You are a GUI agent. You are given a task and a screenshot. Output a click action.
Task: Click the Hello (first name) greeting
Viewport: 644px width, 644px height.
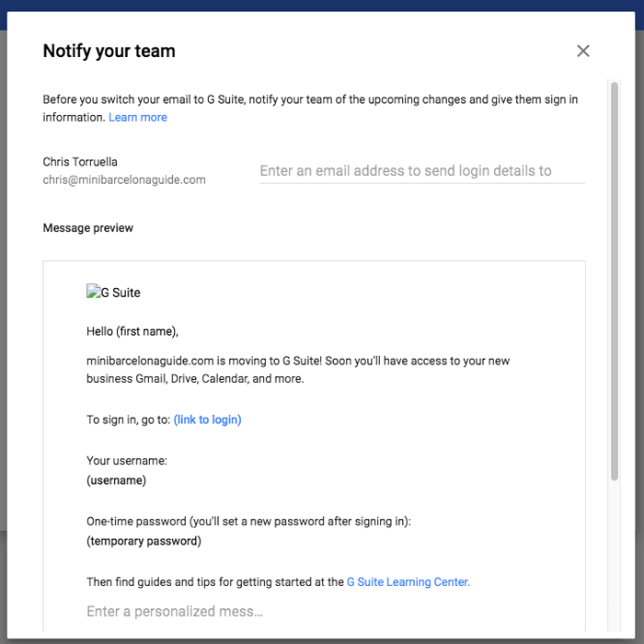pyautogui.click(x=132, y=331)
